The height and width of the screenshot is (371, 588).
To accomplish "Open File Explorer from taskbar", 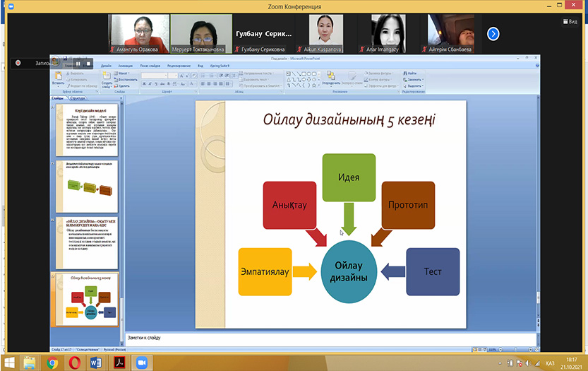I will [30, 363].
